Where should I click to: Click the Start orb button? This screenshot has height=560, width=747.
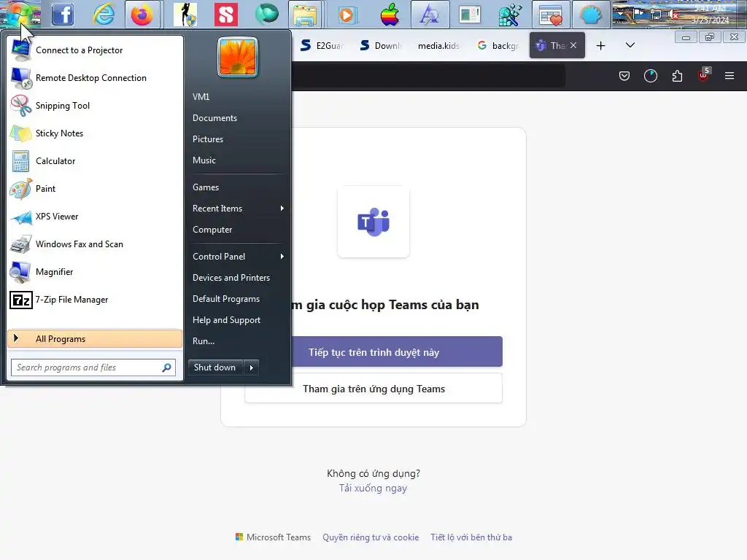tap(19, 14)
